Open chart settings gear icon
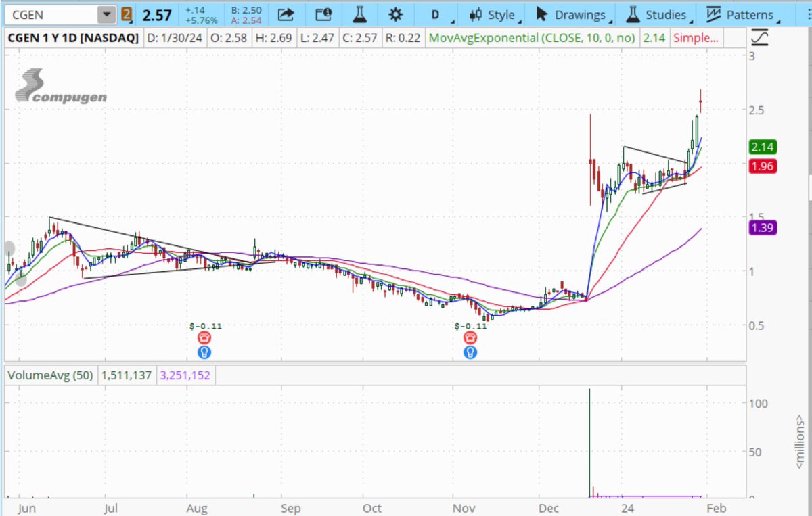Image resolution: width=812 pixels, height=516 pixels. 397,14
